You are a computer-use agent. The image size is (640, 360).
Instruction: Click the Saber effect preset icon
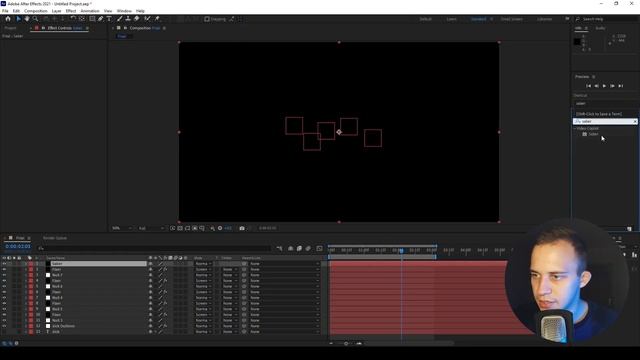pyautogui.click(x=584, y=134)
